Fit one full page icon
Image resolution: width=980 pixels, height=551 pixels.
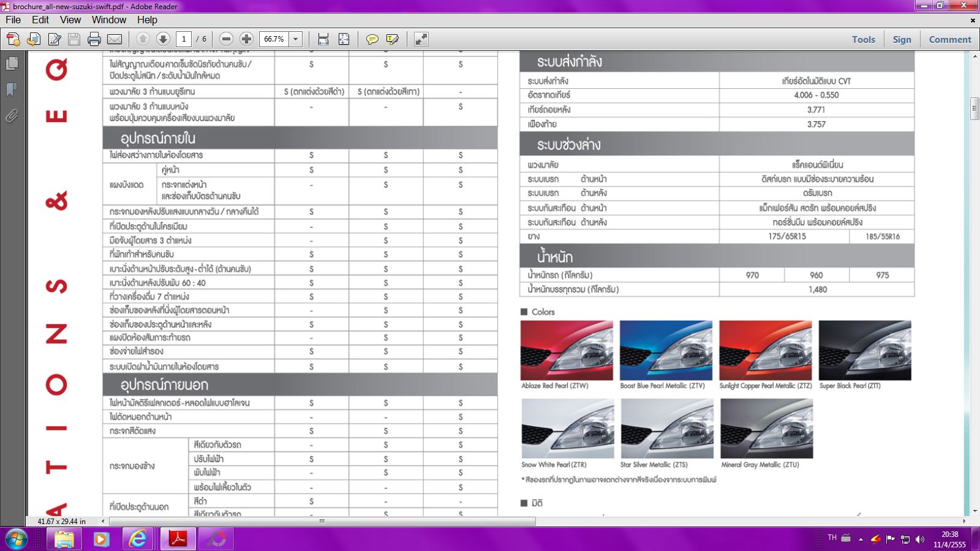344,39
